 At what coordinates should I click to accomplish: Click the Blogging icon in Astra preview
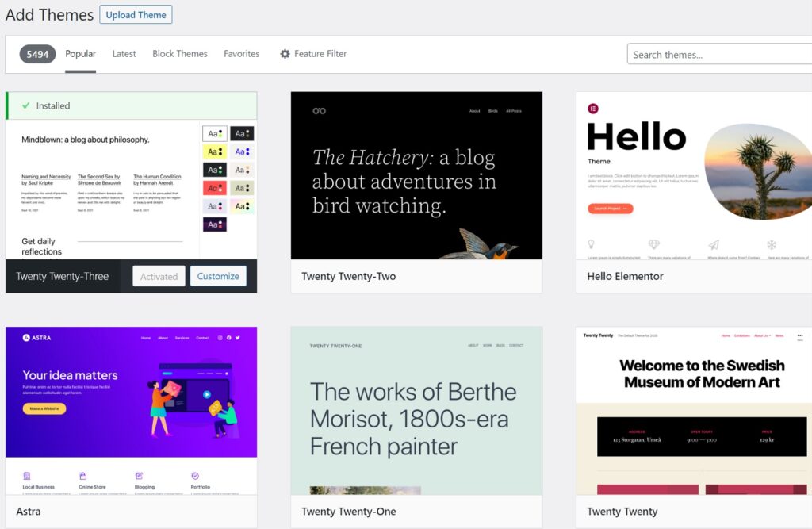(x=139, y=476)
